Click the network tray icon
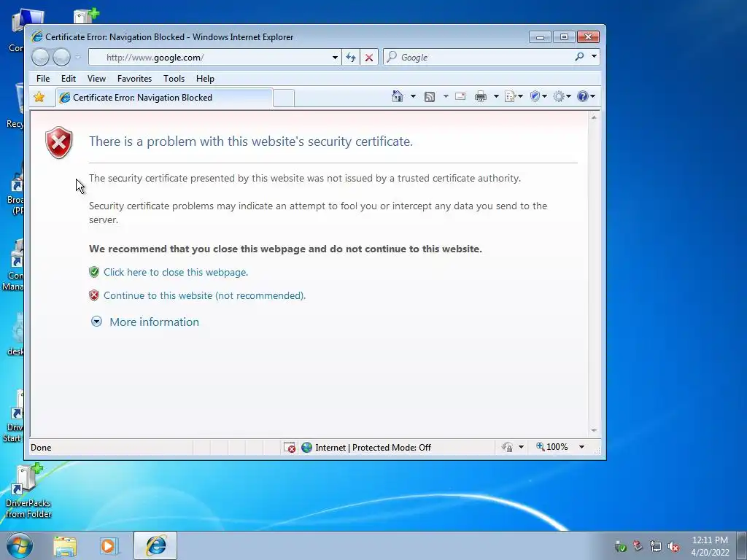The width and height of the screenshot is (747, 560). (656, 547)
